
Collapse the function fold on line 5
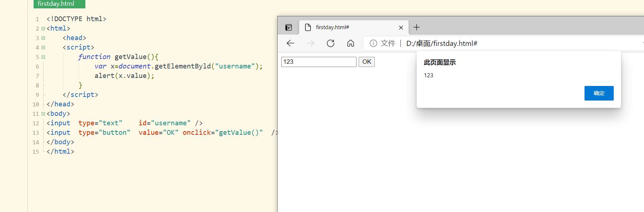click(43, 57)
